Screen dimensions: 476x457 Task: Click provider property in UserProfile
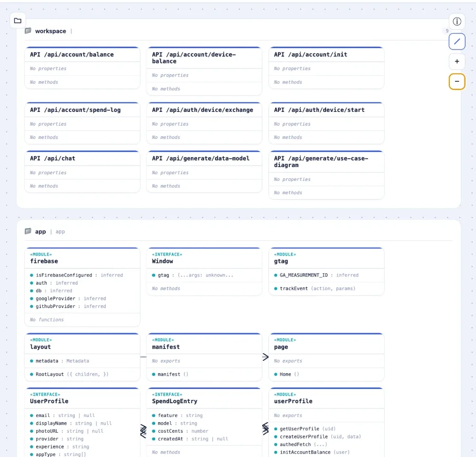coord(57,439)
